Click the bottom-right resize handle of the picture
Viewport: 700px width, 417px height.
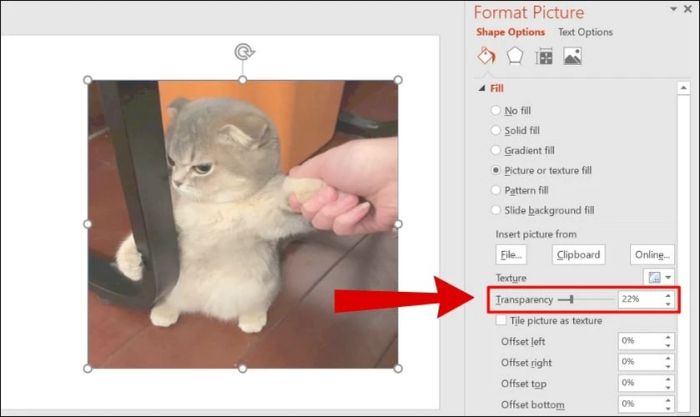tap(398, 368)
